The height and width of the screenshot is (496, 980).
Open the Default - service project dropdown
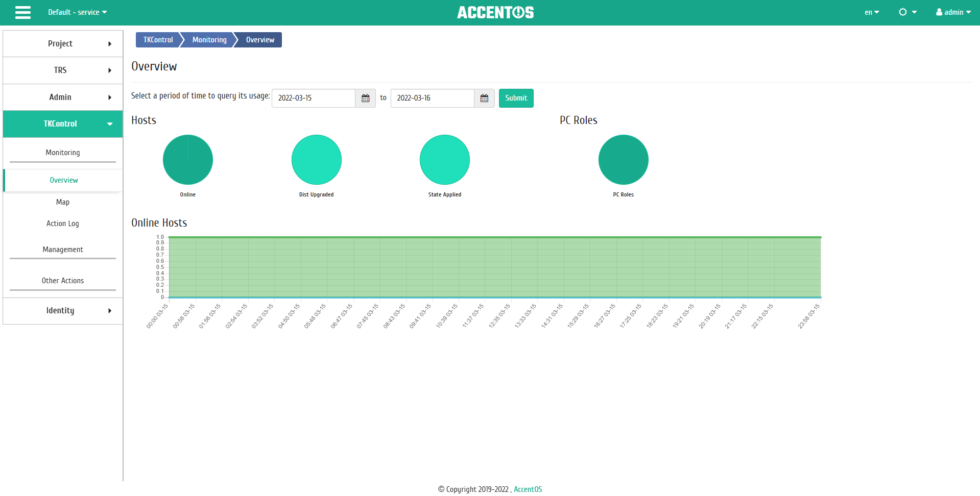78,12
